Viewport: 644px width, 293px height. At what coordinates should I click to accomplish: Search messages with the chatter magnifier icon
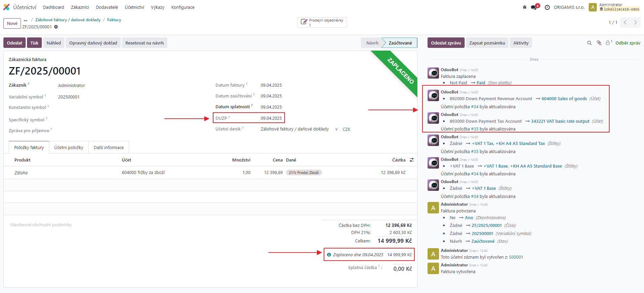[x=589, y=43]
